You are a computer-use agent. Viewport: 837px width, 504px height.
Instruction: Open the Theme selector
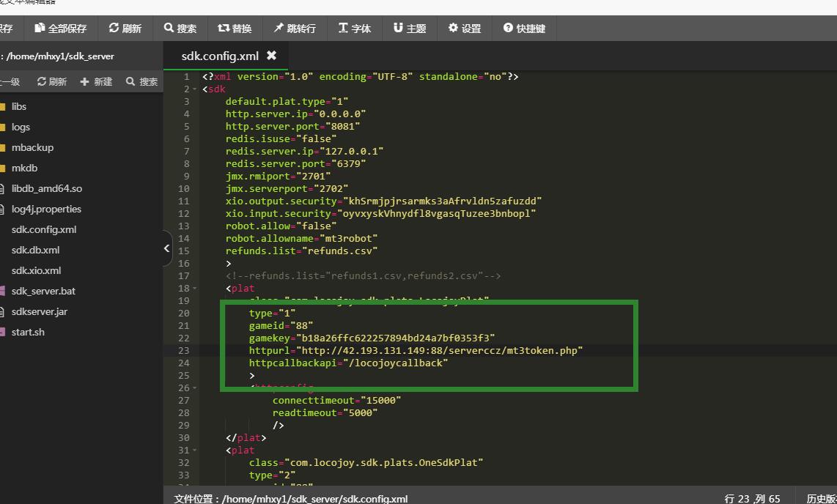click(x=409, y=29)
